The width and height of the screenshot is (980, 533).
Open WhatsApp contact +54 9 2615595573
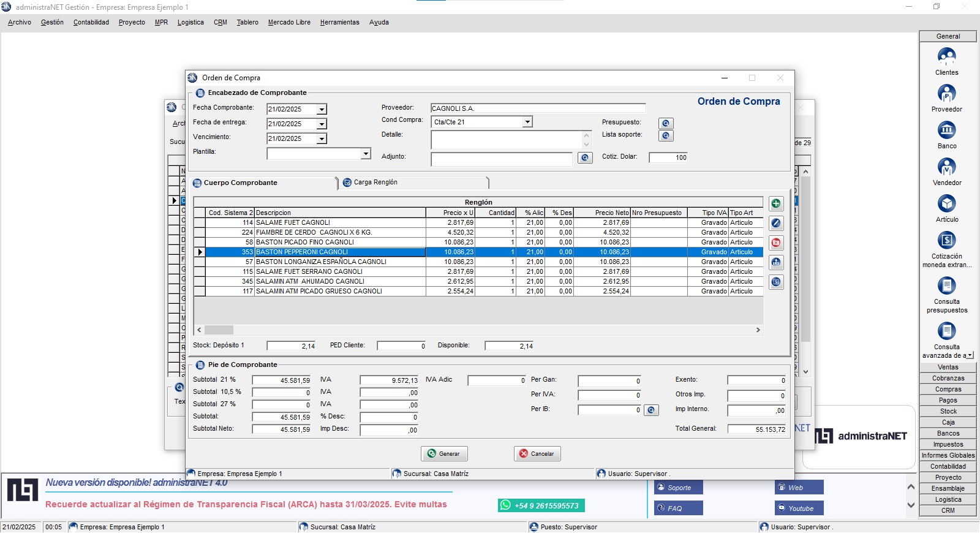click(541, 505)
